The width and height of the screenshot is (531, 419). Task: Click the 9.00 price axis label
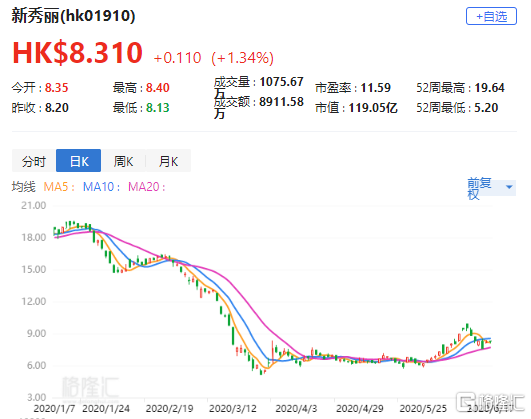[x=37, y=334]
